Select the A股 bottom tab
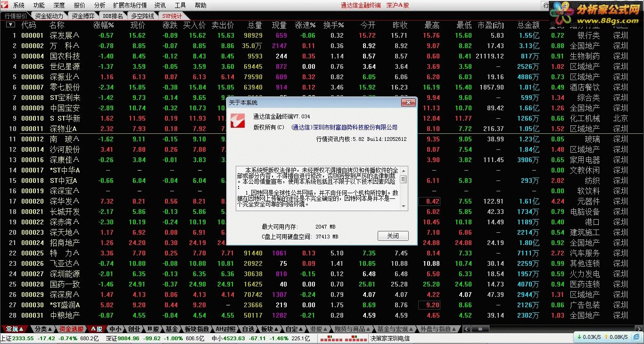 (97, 329)
